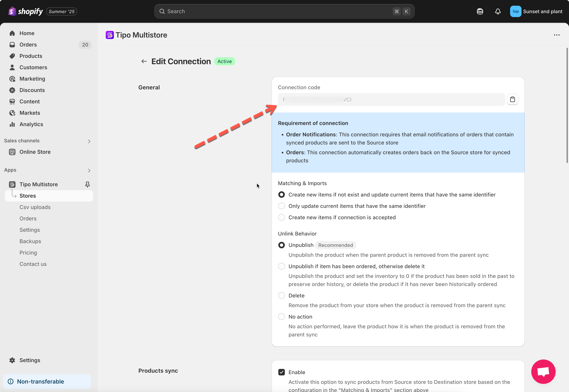569x392 pixels.
Task: Select Create new items if connection is accepted
Action: pos(281,217)
